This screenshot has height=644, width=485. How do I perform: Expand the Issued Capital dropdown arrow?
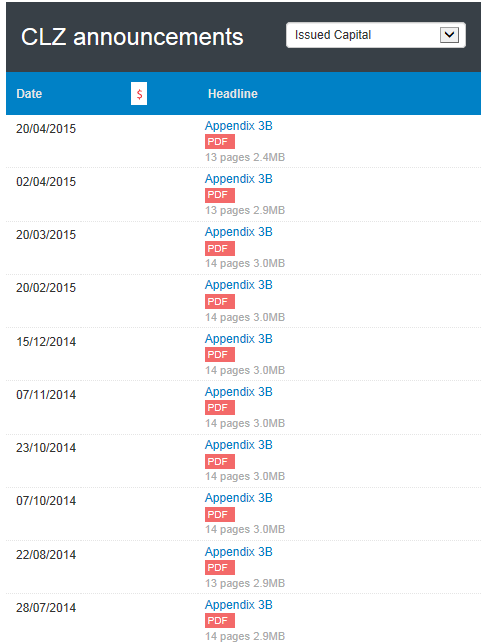click(449, 35)
